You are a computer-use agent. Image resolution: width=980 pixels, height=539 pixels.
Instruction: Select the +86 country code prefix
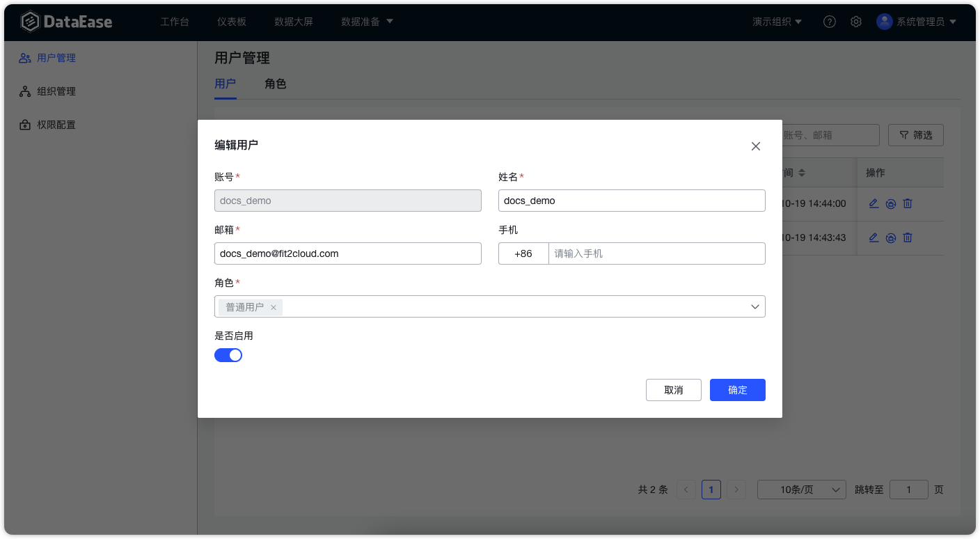click(x=523, y=253)
